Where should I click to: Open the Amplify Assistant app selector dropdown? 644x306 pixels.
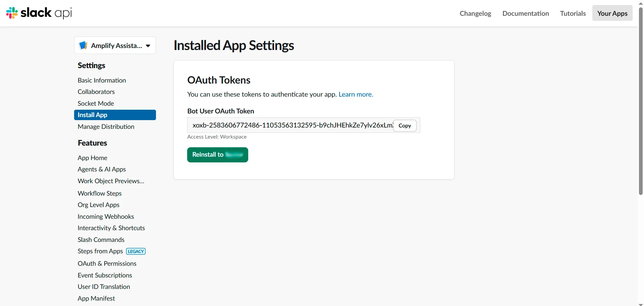click(115, 45)
